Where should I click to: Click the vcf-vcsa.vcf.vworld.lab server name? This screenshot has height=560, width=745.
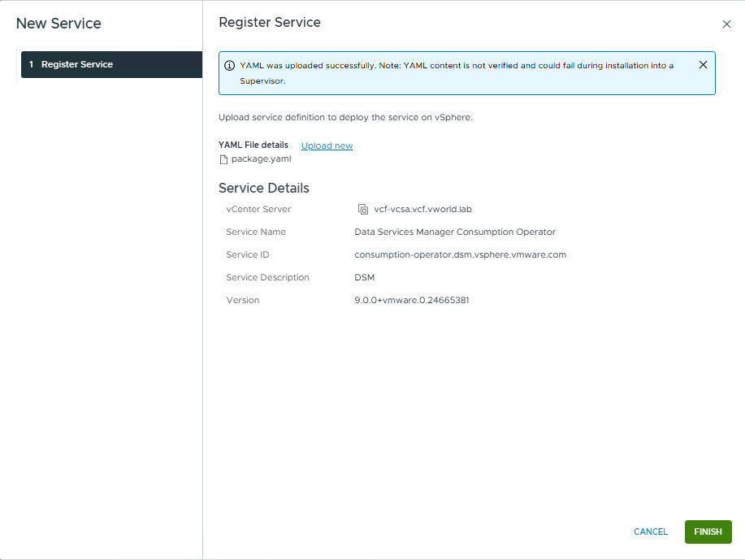point(422,209)
